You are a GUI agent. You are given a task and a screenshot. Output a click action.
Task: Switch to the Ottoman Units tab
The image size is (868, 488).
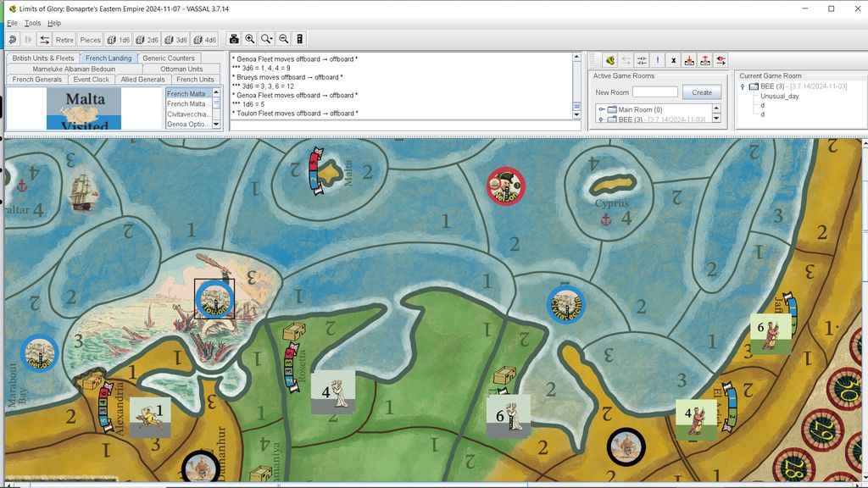pos(181,69)
